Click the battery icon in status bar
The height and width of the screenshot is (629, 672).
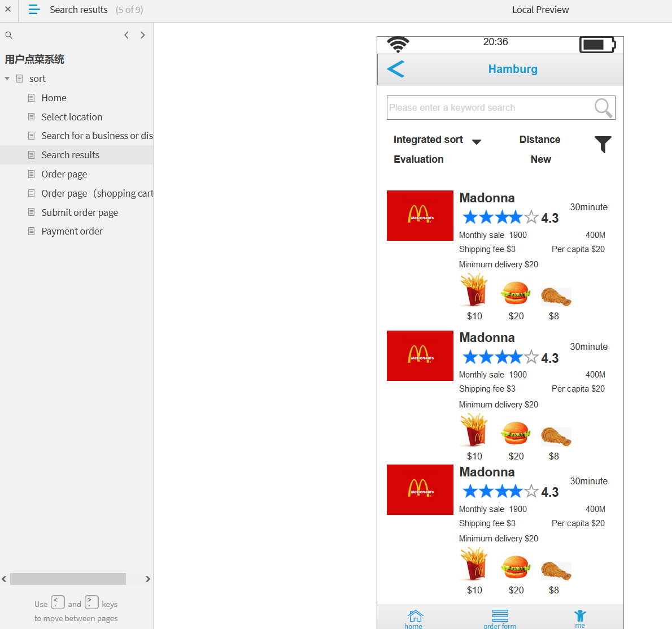[597, 45]
